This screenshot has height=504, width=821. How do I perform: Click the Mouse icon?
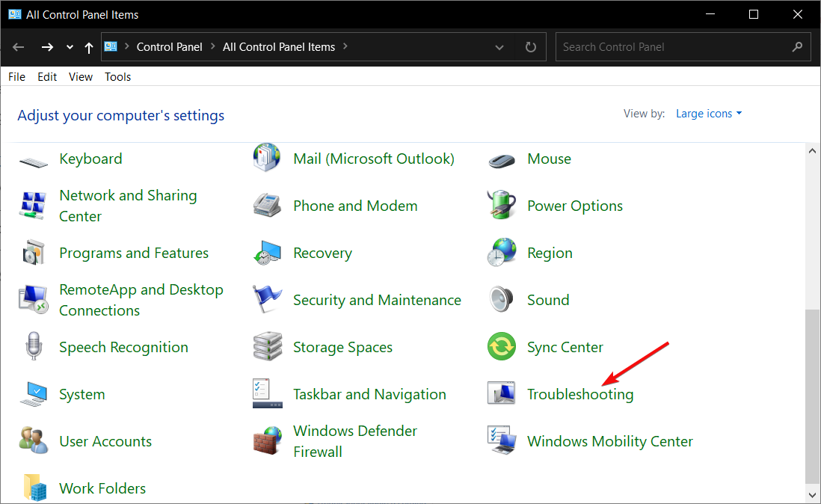point(502,161)
